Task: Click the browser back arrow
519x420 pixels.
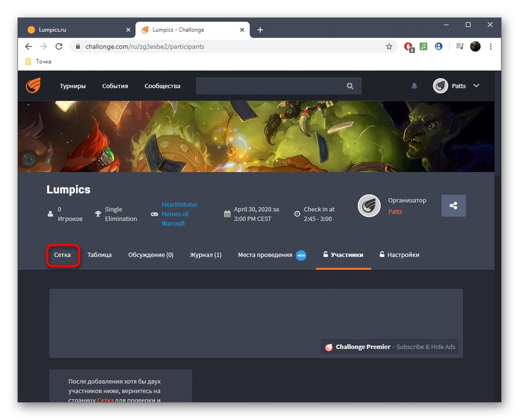Action: (28, 46)
